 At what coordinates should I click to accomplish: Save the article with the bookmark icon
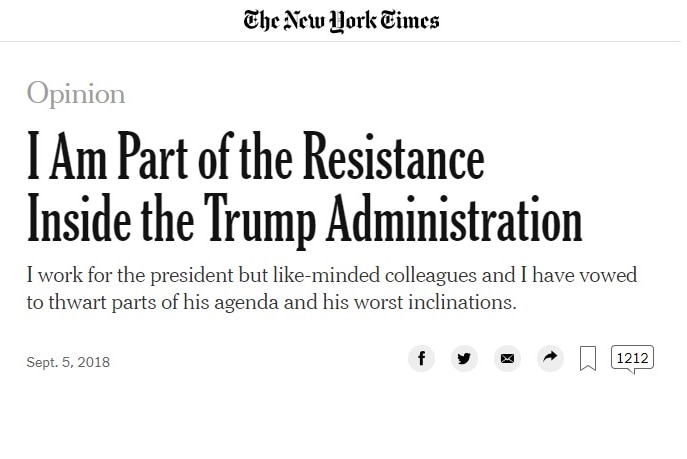tap(588, 358)
